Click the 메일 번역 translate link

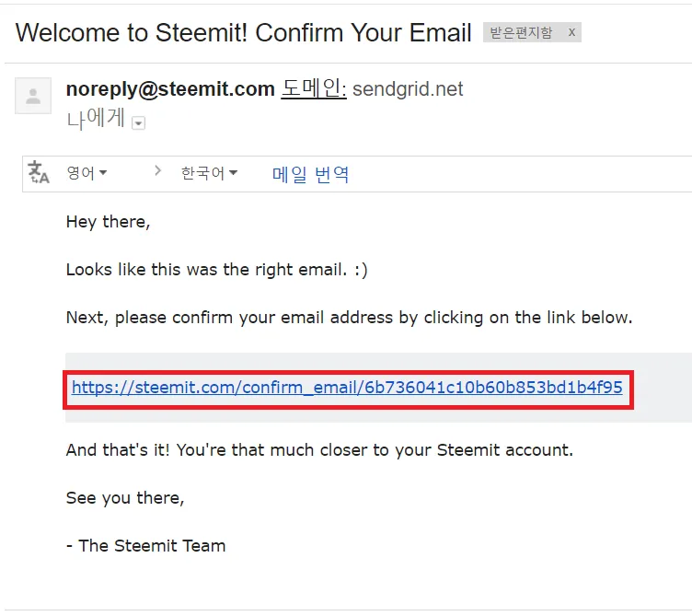(310, 174)
